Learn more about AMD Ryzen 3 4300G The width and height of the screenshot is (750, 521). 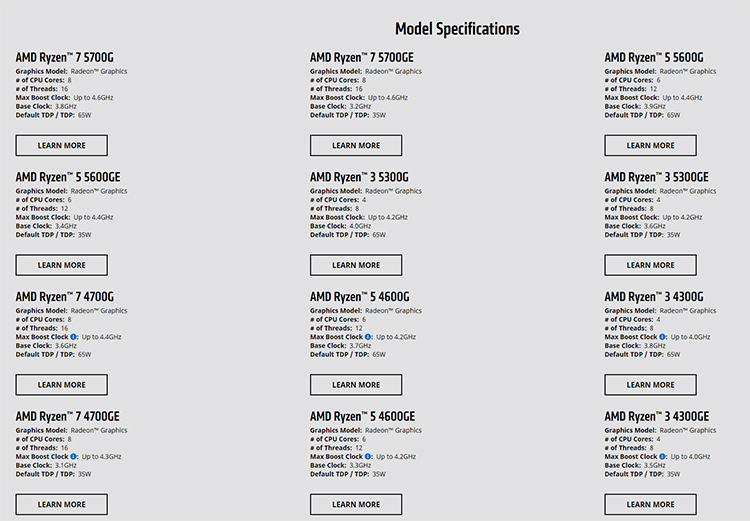[651, 385]
